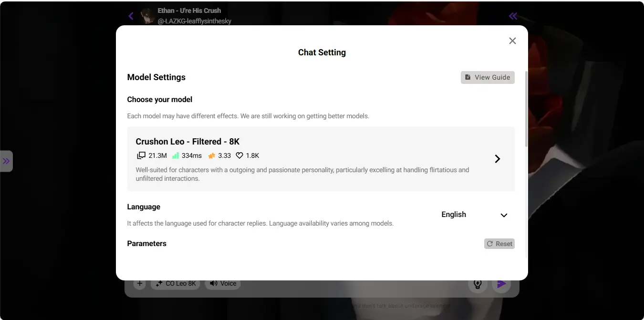Open the CO Leo 8K model selector

[176, 284]
